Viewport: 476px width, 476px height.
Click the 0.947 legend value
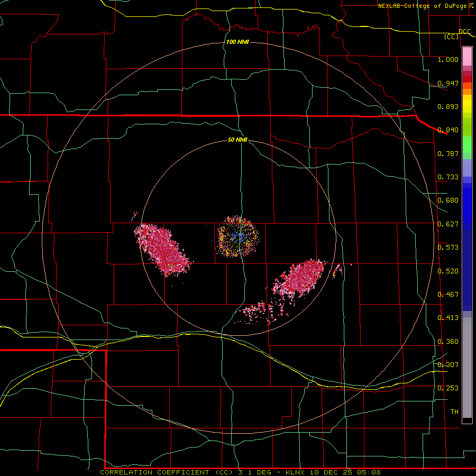point(448,83)
